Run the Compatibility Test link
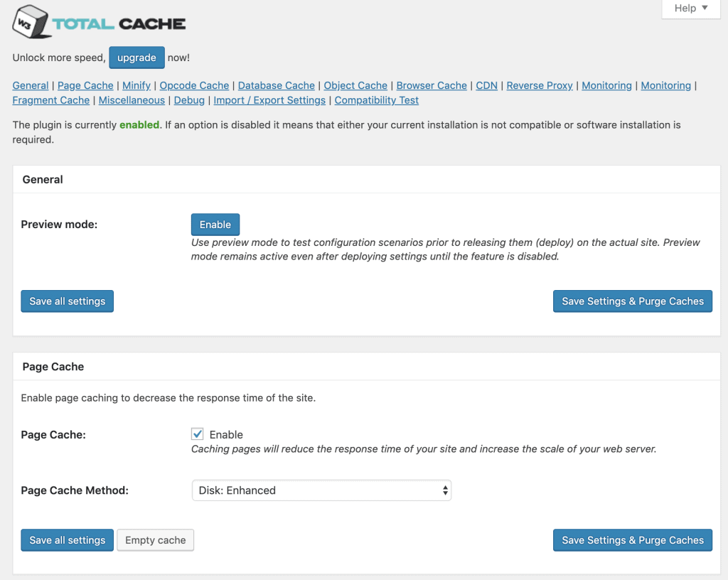The height and width of the screenshot is (580, 728). (377, 100)
